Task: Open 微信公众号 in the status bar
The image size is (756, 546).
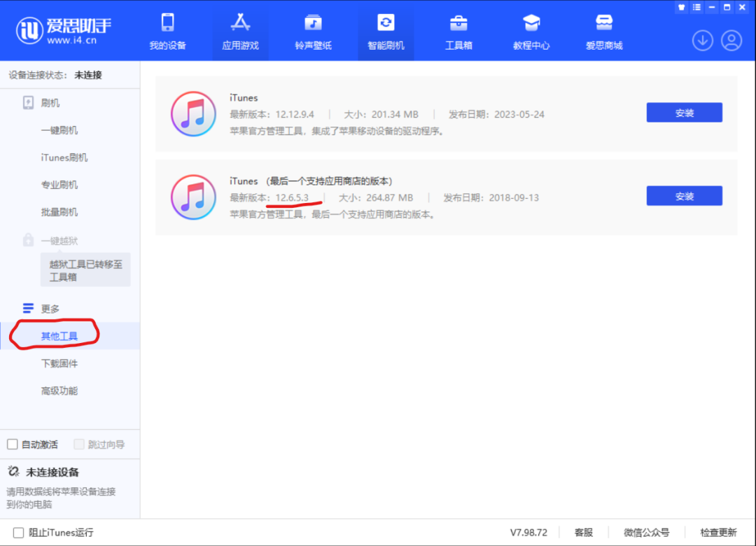Action: pyautogui.click(x=647, y=533)
